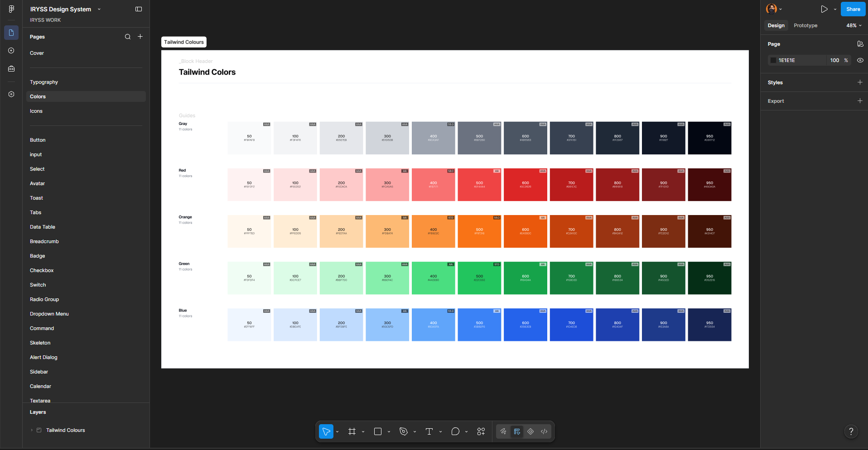Select the Red 500 swatch

479,185
